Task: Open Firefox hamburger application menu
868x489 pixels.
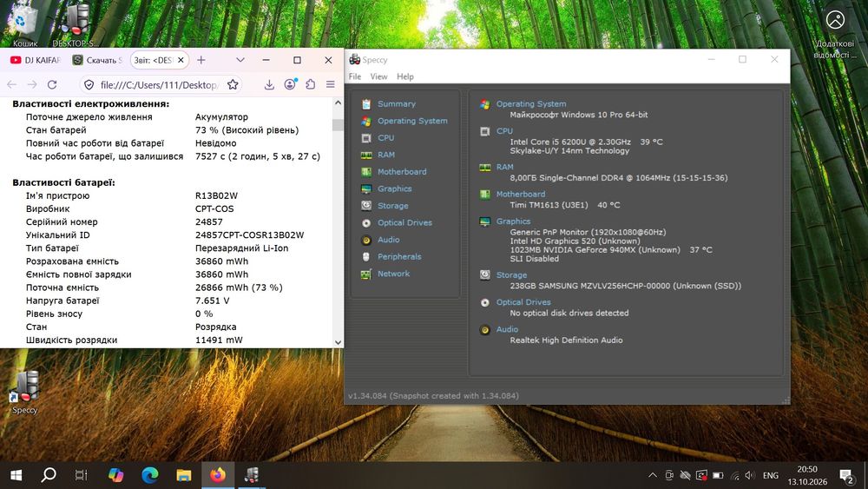Action: click(x=331, y=84)
